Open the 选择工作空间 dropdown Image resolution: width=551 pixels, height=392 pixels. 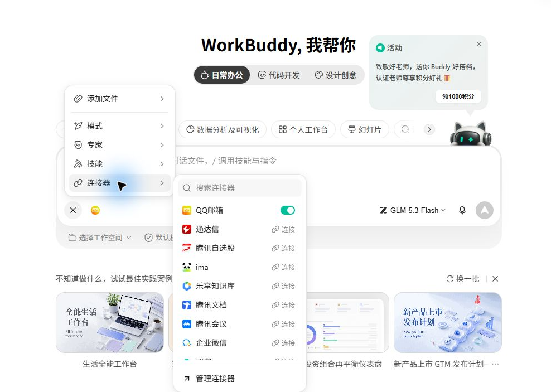coord(99,238)
